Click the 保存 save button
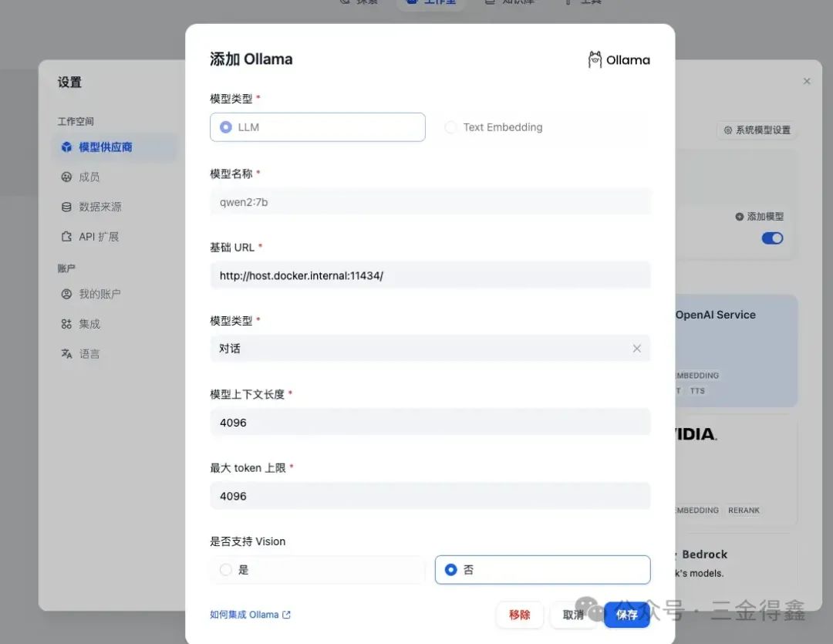 [x=626, y=615]
